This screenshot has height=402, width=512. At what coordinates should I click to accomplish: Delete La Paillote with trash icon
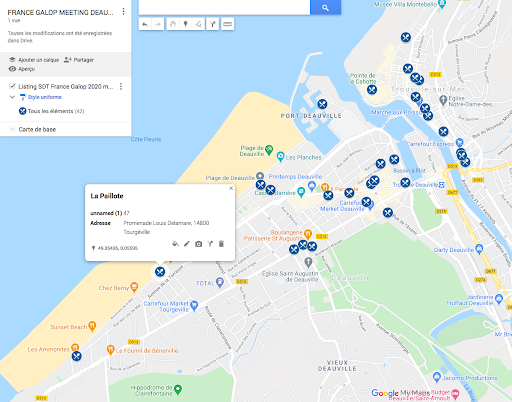(221, 244)
